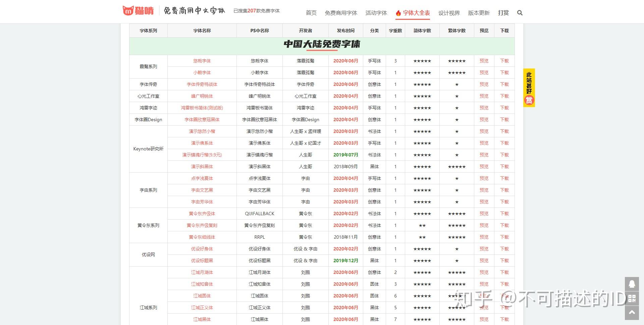
Task: Click 预览 in the 优设好身体 row
Action: coord(484,249)
